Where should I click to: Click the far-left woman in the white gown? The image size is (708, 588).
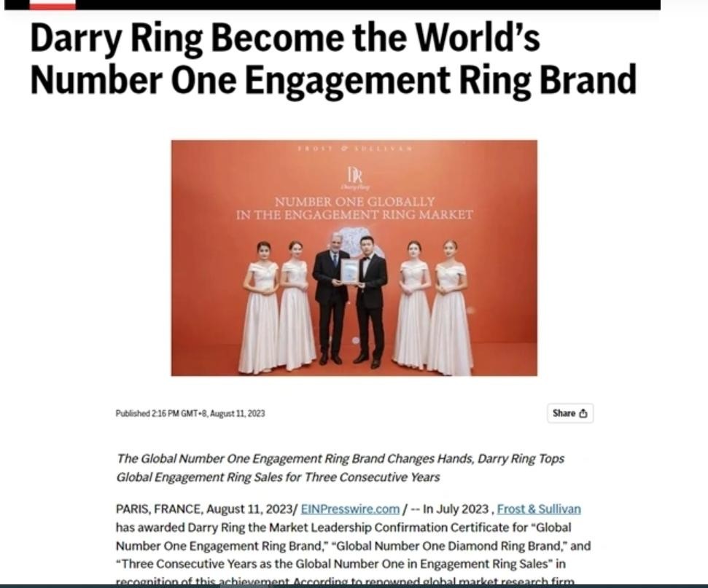pos(260,307)
